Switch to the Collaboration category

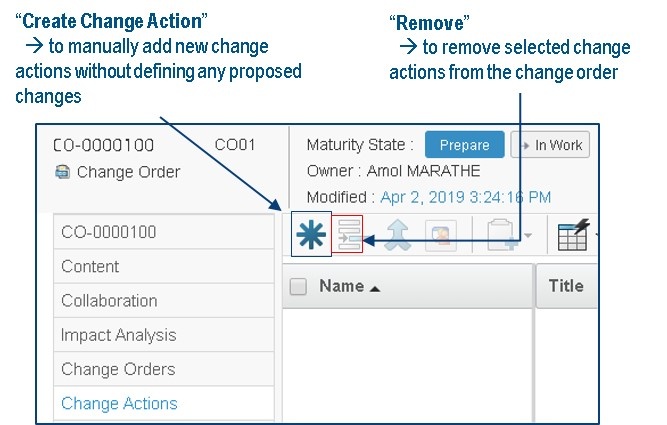(109, 301)
